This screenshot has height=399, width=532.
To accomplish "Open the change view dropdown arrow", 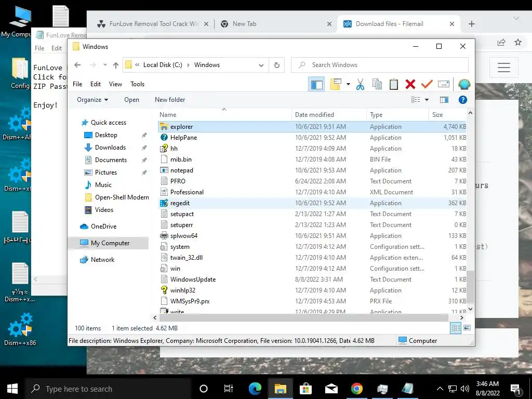I will 427,100.
